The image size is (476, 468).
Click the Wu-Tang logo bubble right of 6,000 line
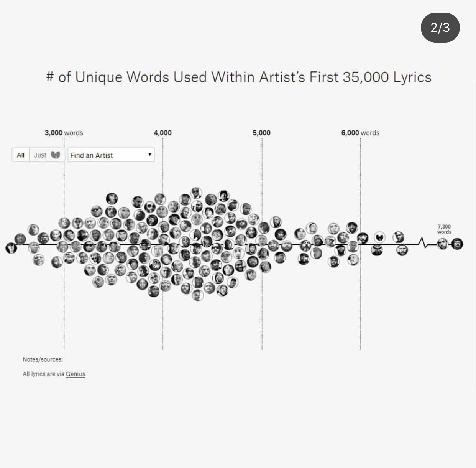click(379, 237)
